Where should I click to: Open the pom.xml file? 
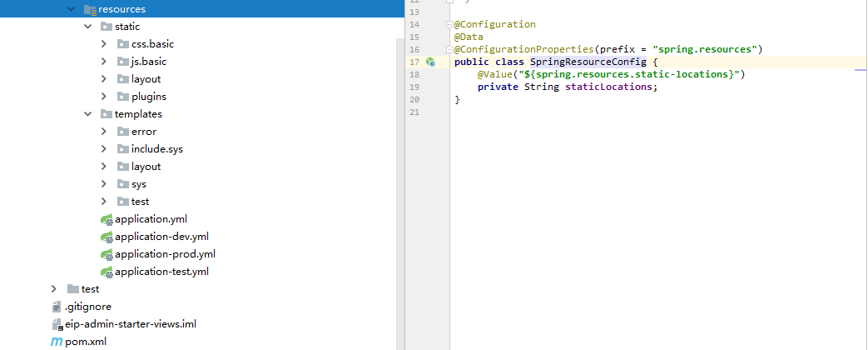coord(86,342)
